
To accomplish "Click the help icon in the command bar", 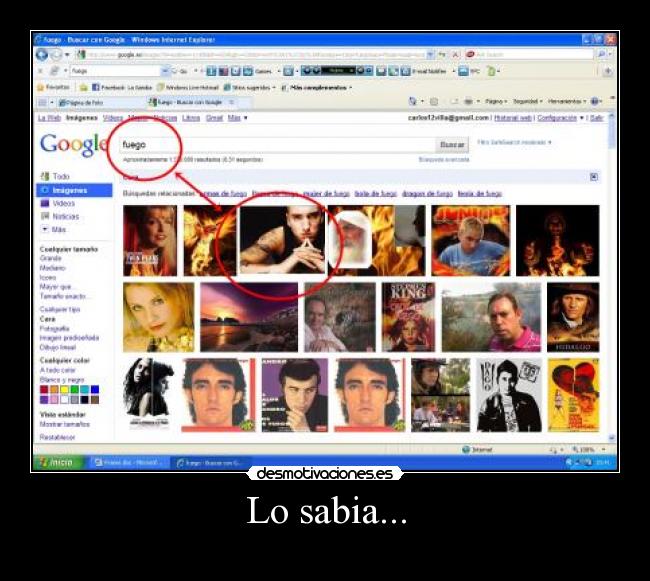I will (595, 101).
